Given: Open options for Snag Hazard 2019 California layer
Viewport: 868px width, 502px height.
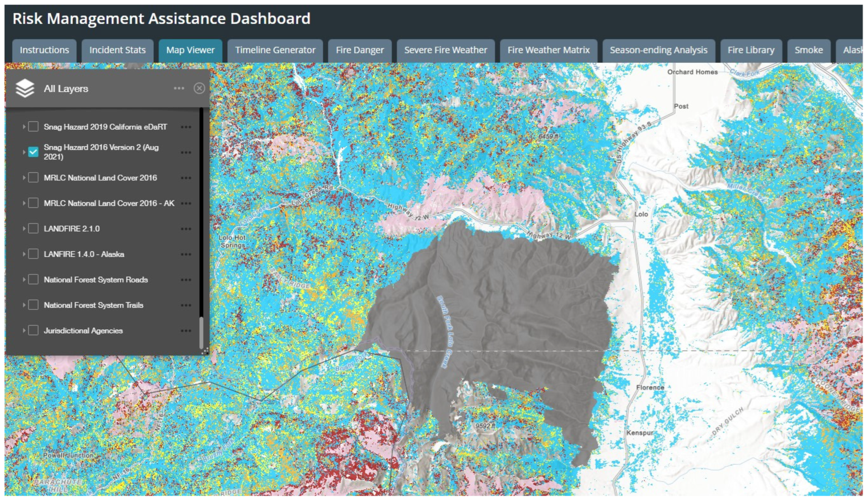Looking at the screenshot, I should coord(186,127).
